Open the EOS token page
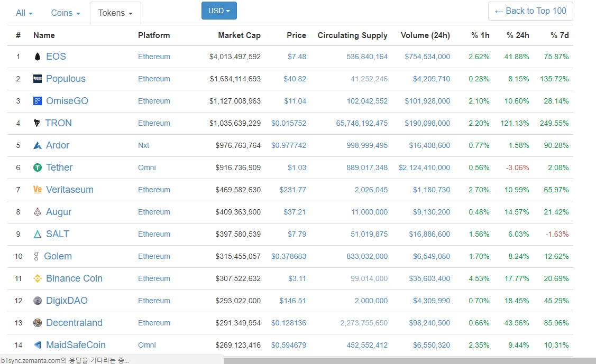The height and width of the screenshot is (364, 596). 56,57
